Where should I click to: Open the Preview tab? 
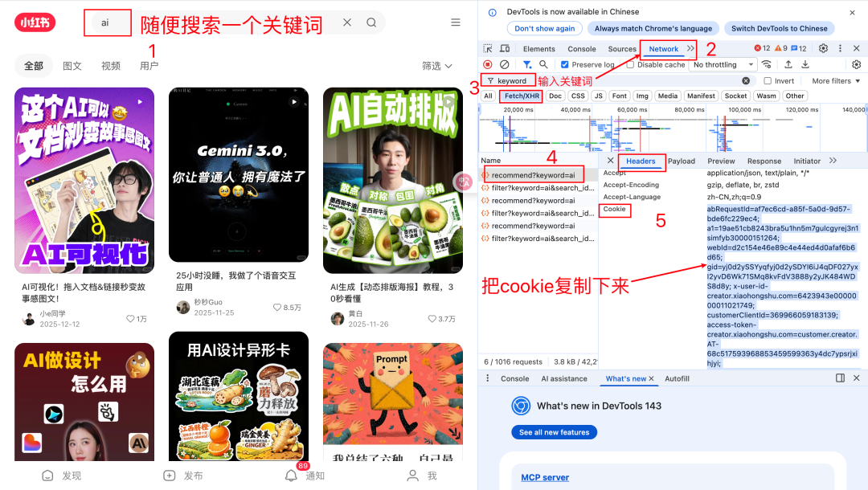pyautogui.click(x=721, y=161)
